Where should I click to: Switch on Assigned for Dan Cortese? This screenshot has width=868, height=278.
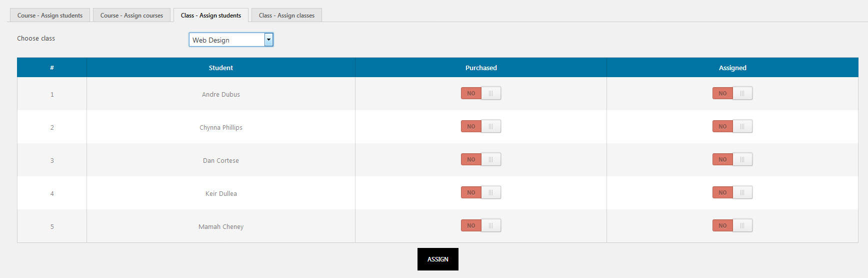(x=732, y=160)
